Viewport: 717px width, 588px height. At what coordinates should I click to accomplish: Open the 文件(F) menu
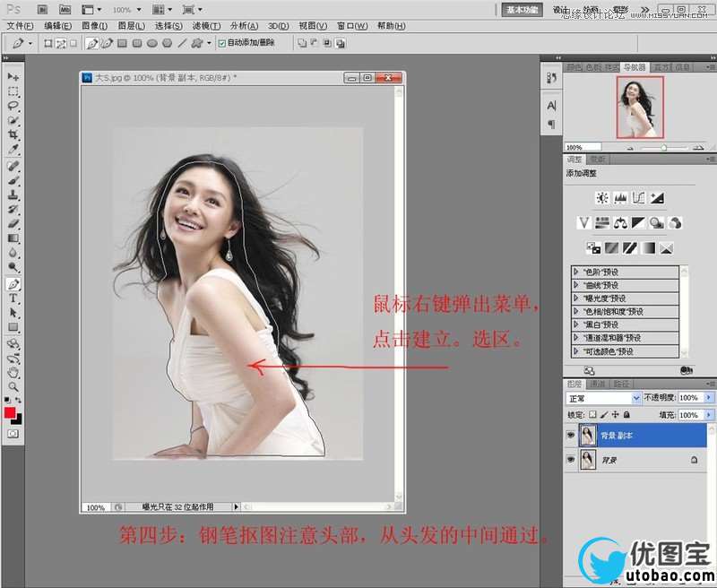(20, 26)
